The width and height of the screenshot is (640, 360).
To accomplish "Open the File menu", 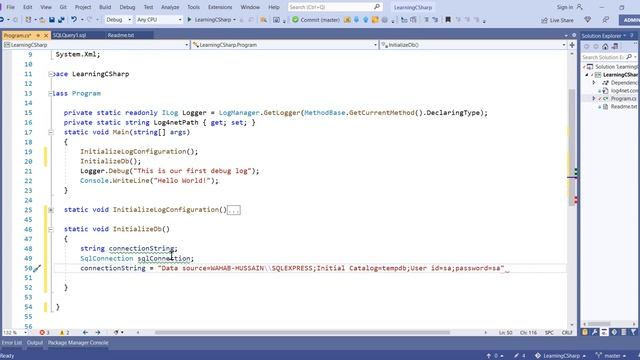I will 10,7.
